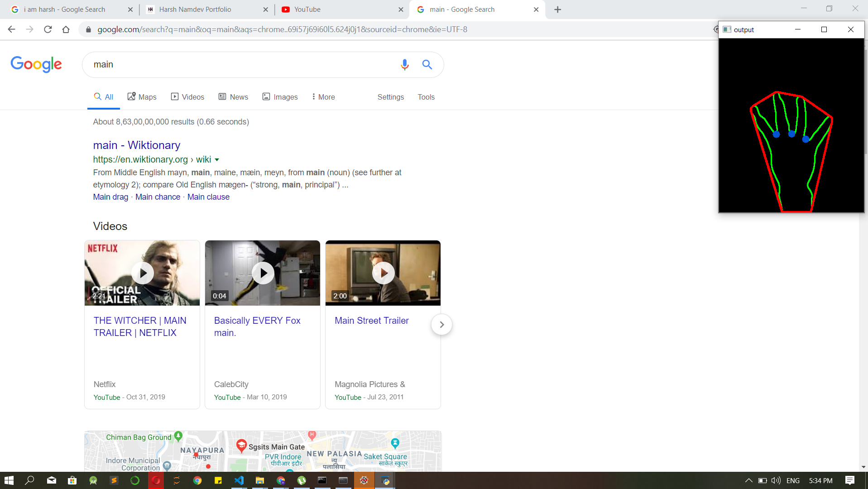
Task: Select the All results tab
Action: (x=104, y=97)
